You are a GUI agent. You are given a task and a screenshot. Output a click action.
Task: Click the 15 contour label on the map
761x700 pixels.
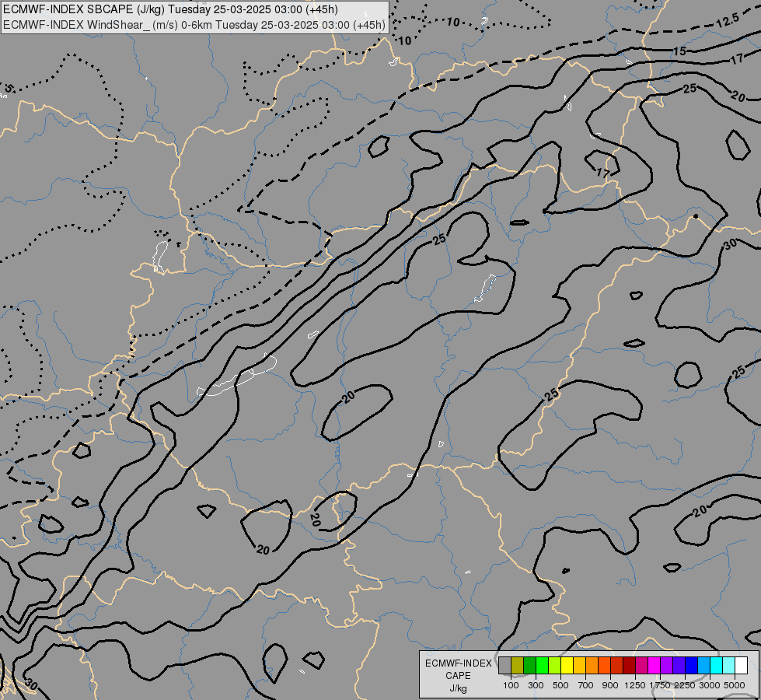coord(679,51)
